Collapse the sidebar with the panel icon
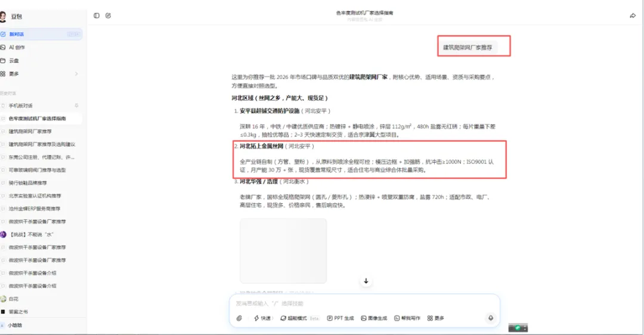 97,15
